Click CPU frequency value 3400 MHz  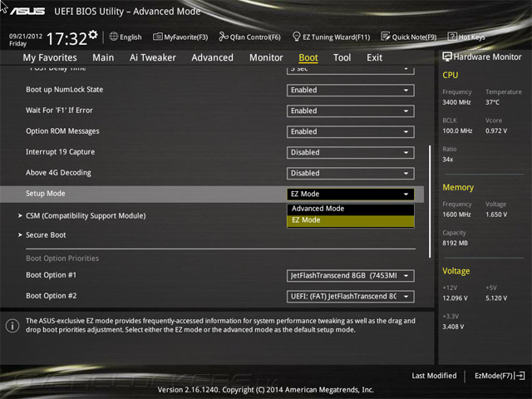pyautogui.click(x=456, y=102)
